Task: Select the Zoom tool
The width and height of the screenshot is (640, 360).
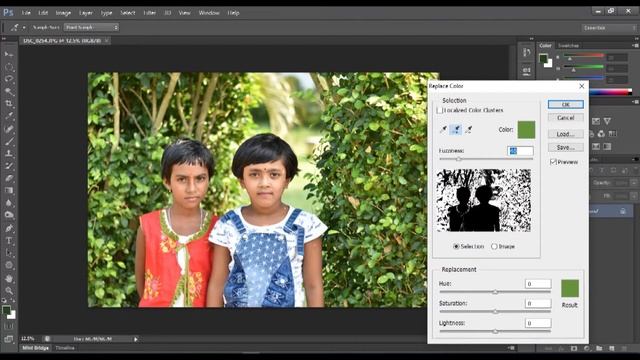Action: (x=9, y=291)
